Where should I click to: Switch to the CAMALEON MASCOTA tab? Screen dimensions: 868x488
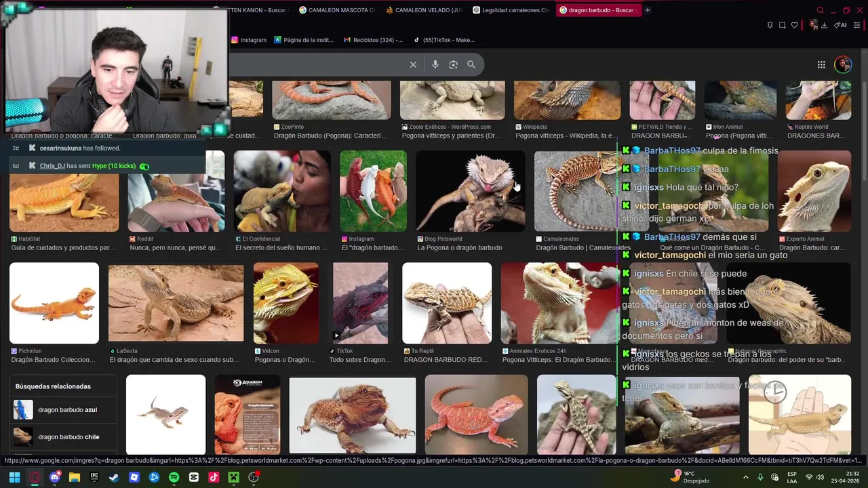point(337,10)
